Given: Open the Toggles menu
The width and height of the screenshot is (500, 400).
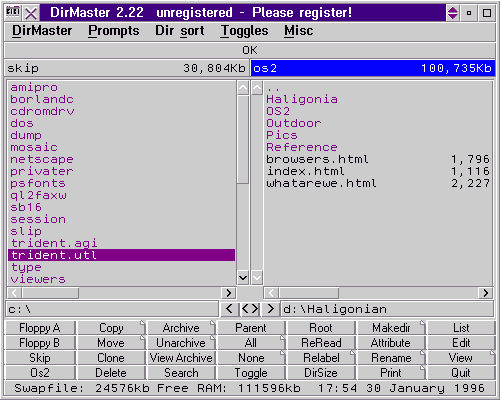Looking at the screenshot, I should click(x=244, y=31).
